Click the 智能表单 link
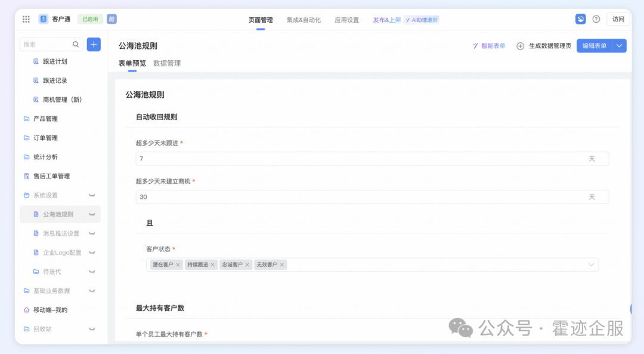 click(489, 46)
